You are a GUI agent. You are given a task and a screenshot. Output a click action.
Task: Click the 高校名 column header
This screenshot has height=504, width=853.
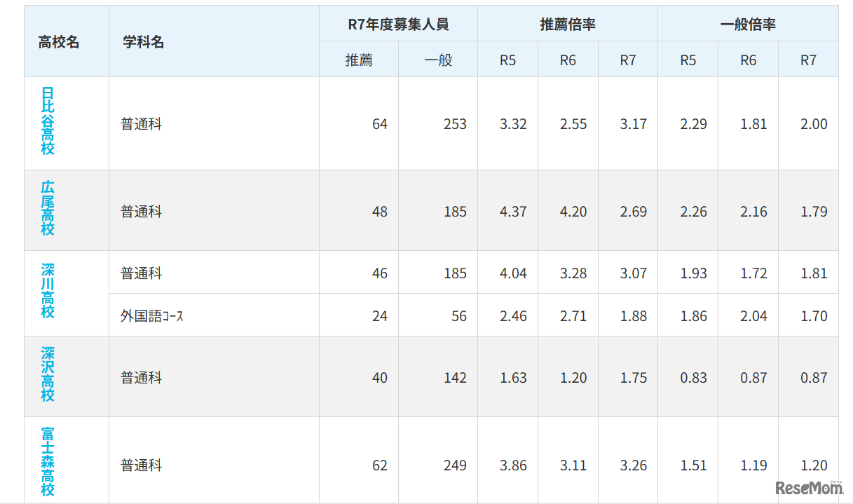(x=59, y=42)
